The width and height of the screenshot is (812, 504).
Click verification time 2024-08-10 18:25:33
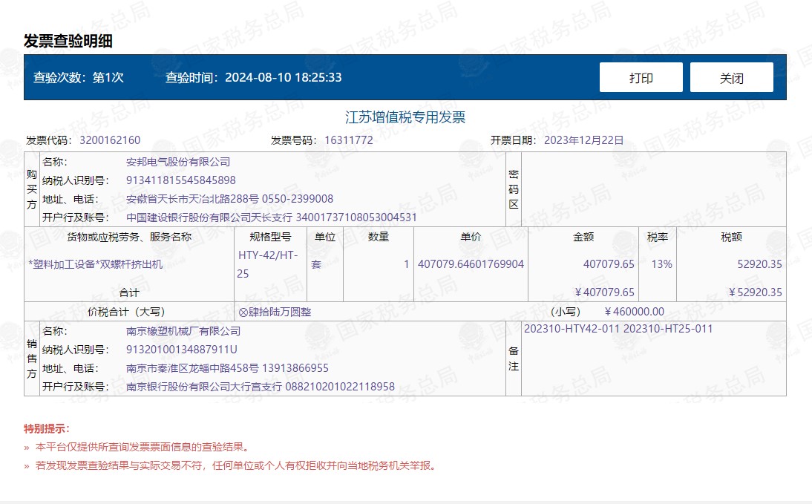(283, 77)
